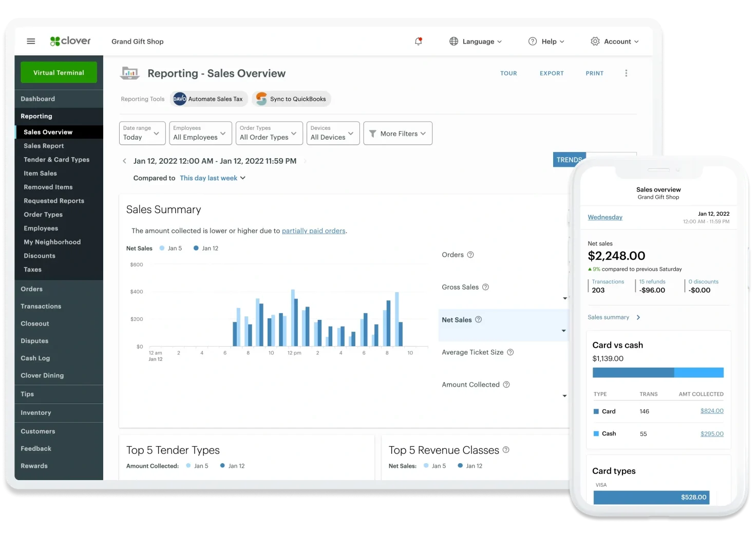The height and width of the screenshot is (534, 756).
Task: Open the three-dot more options menu
Action: [626, 73]
